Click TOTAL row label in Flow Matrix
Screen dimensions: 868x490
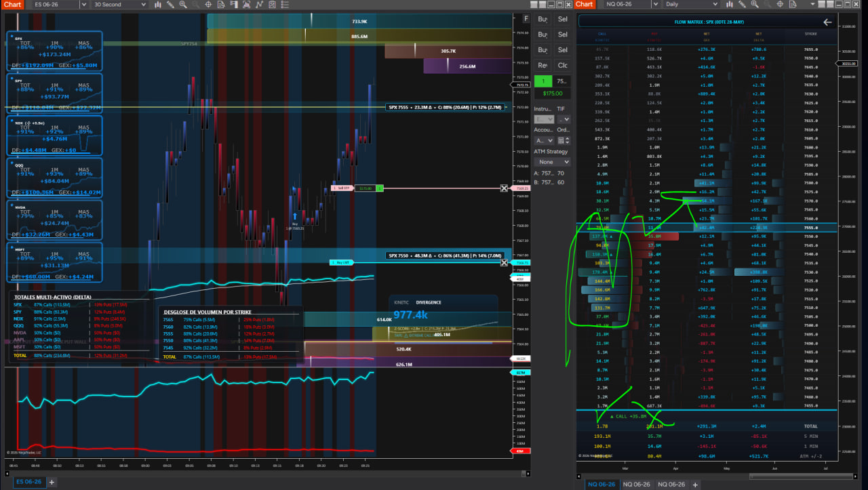coord(810,426)
